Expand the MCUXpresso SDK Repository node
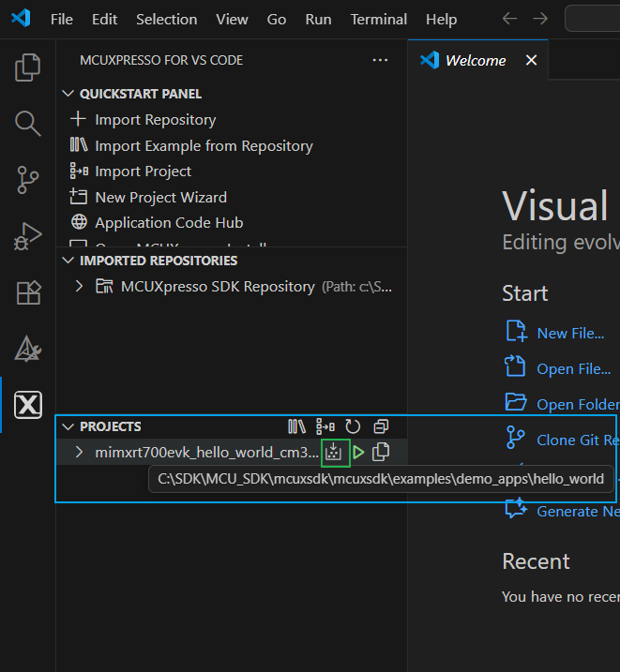620x672 pixels. tap(80, 286)
